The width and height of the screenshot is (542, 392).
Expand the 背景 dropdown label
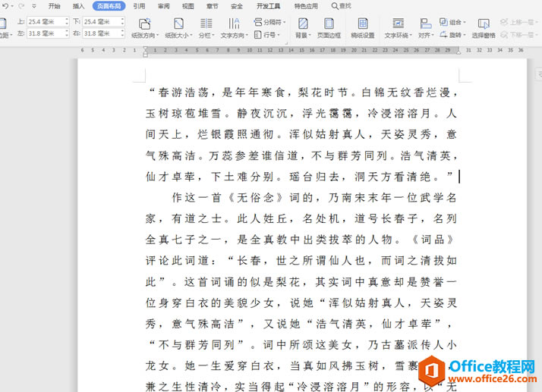[x=303, y=35]
